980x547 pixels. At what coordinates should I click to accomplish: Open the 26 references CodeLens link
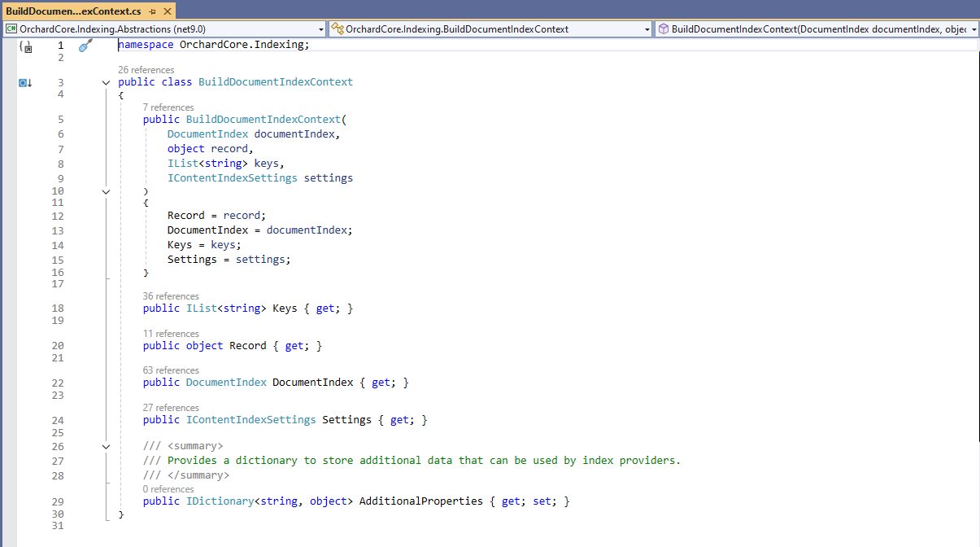click(146, 70)
